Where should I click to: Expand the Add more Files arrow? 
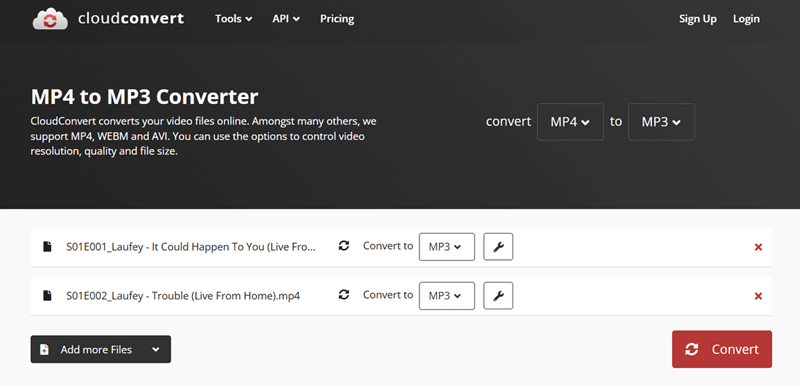pos(156,349)
